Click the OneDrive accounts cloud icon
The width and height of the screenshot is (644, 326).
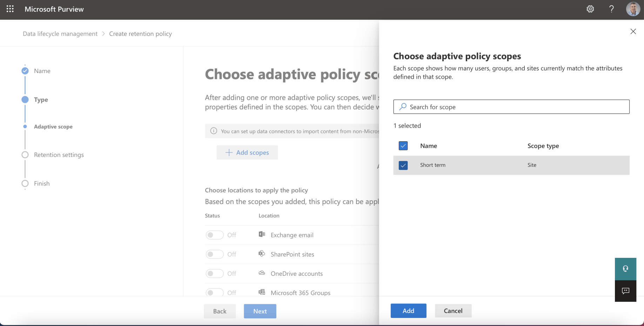click(262, 273)
